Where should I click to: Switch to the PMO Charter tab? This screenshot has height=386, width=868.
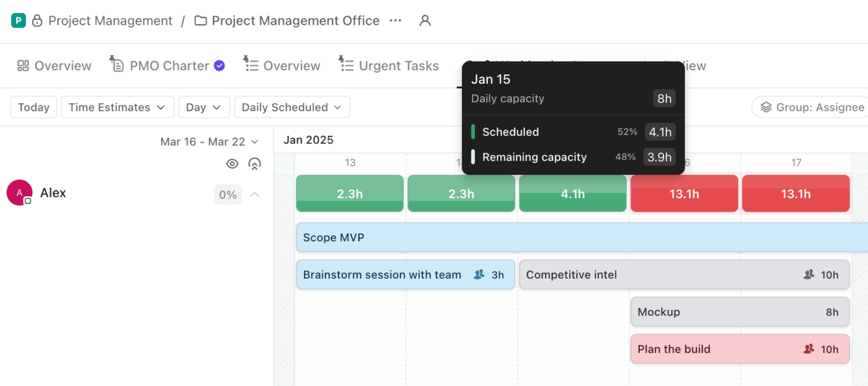[x=167, y=66]
